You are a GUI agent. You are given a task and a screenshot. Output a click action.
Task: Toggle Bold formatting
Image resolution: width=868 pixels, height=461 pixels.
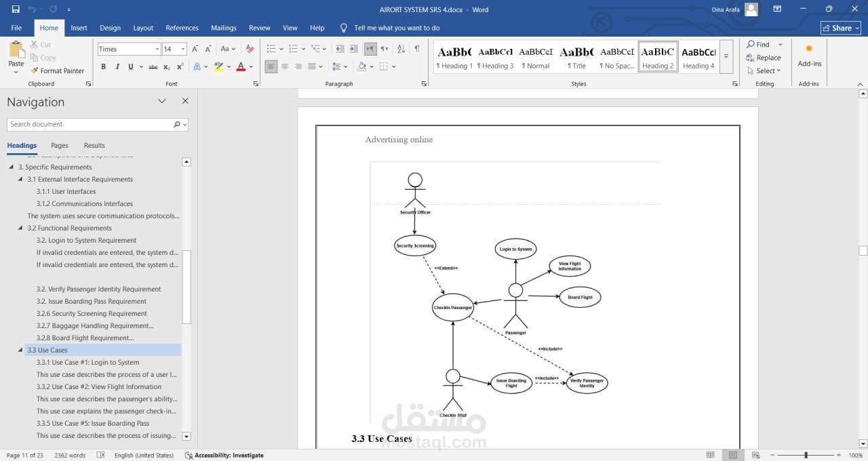(104, 66)
